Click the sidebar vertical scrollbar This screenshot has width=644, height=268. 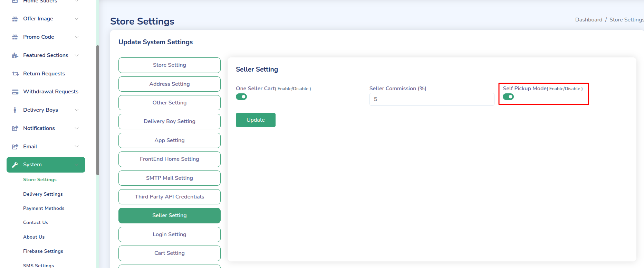pyautogui.click(x=98, y=110)
